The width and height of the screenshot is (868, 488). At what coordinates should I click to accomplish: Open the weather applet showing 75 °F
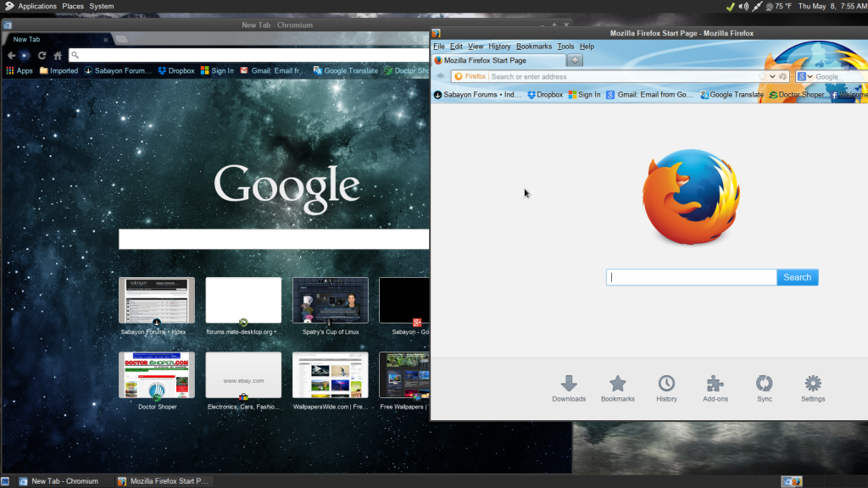click(779, 6)
